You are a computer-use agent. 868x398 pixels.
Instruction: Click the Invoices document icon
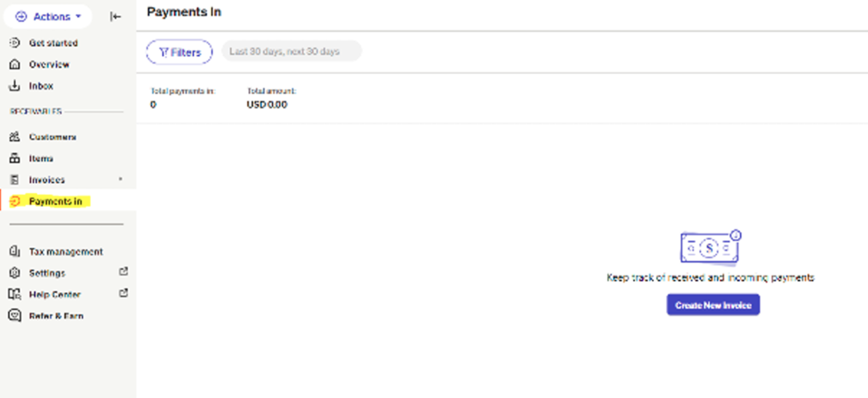[x=14, y=180]
